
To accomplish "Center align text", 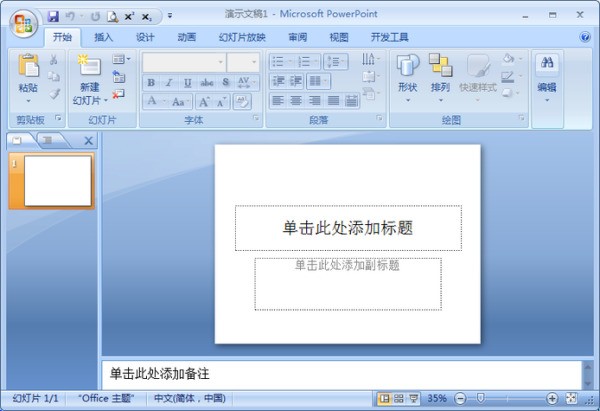I will click(296, 101).
